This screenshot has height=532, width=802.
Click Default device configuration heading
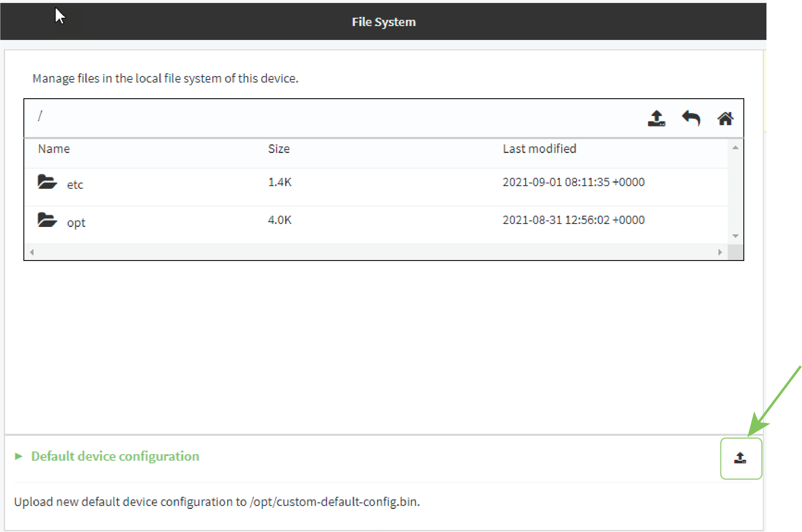pyautogui.click(x=115, y=456)
